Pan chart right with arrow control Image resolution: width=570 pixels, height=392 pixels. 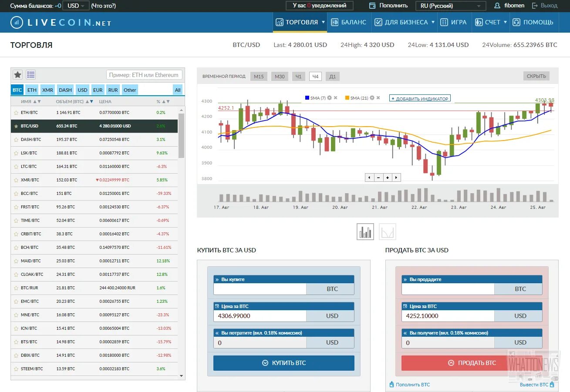click(396, 178)
